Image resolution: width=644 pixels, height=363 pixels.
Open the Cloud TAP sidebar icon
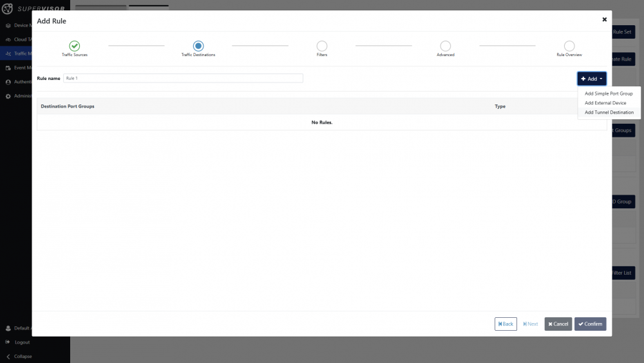coord(8,39)
